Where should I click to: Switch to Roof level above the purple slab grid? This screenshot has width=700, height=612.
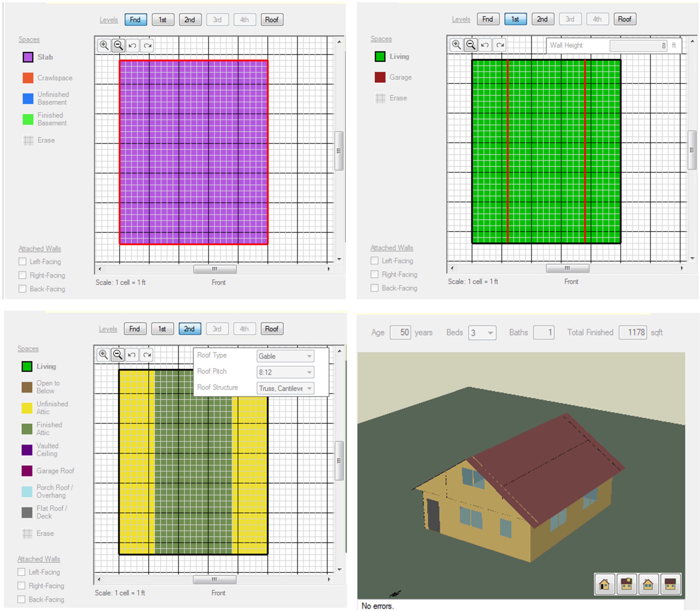271,20
